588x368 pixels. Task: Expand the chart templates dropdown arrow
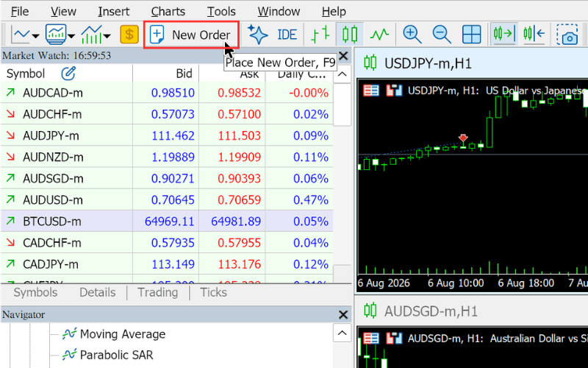pos(71,36)
